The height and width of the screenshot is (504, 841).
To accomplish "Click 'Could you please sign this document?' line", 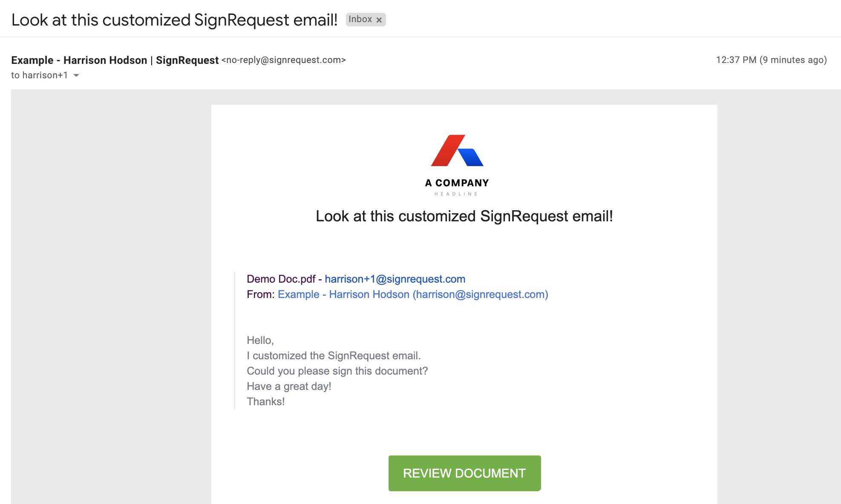I will click(x=337, y=371).
